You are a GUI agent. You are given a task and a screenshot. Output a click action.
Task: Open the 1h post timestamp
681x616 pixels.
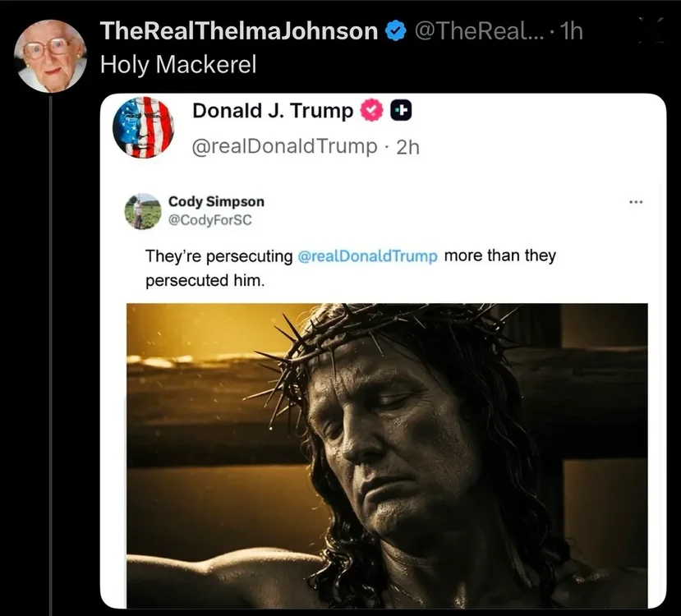coord(571,31)
